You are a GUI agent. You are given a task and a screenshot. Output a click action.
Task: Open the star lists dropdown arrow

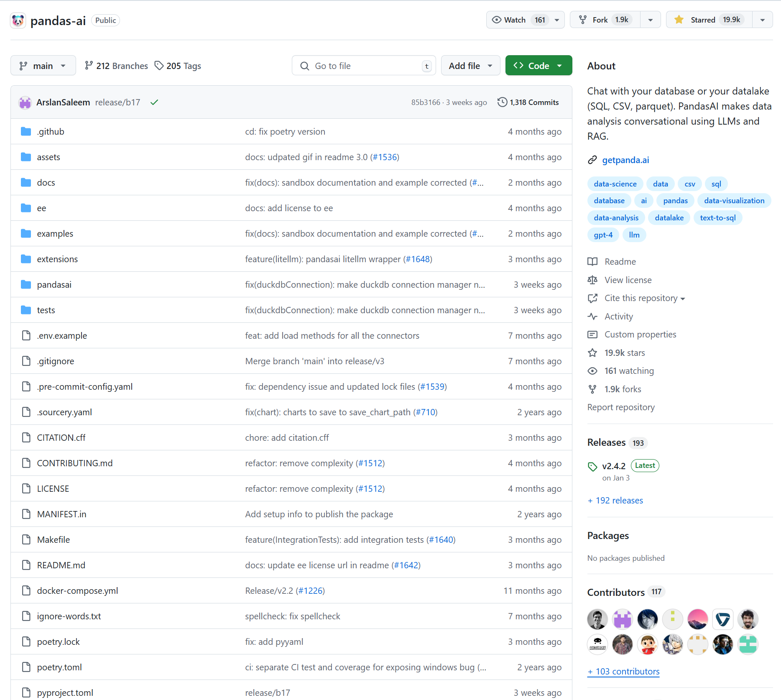point(762,20)
